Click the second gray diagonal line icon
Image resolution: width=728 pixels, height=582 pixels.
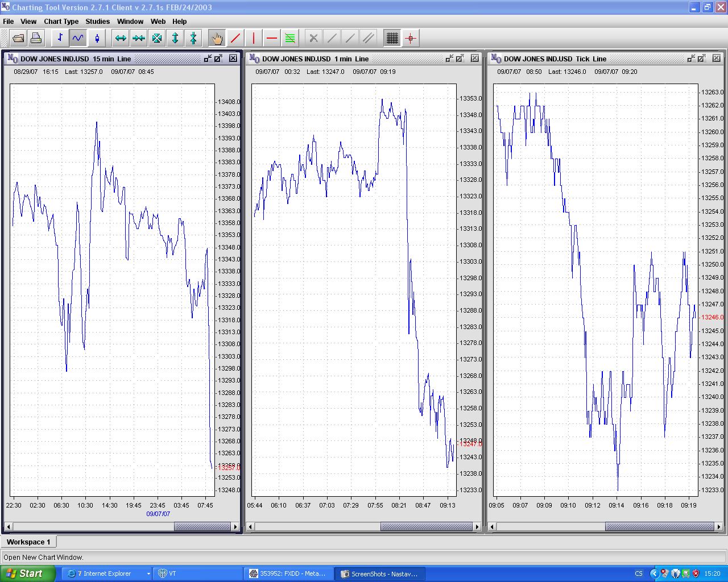coord(350,38)
